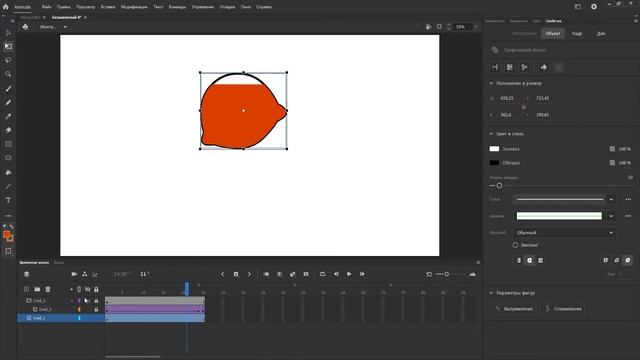Toggle all layers lock header icon
This screenshot has width=640, height=360.
(x=96, y=289)
